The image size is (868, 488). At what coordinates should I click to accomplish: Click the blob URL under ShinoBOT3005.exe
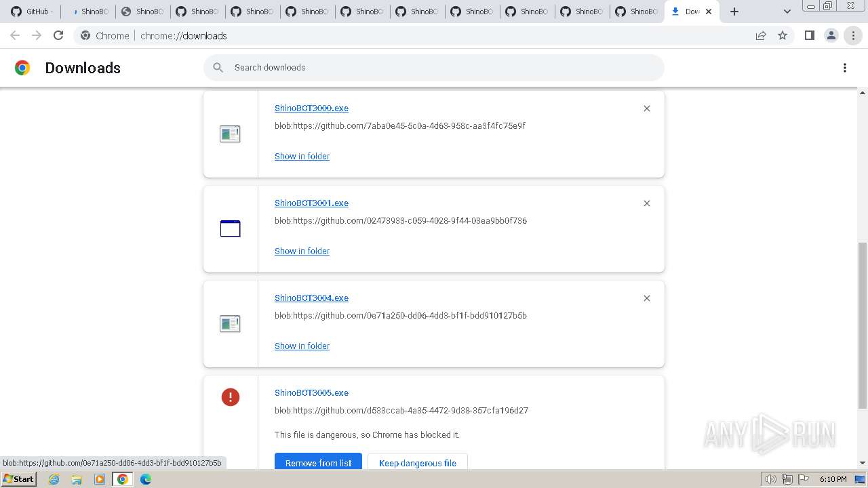click(x=401, y=411)
